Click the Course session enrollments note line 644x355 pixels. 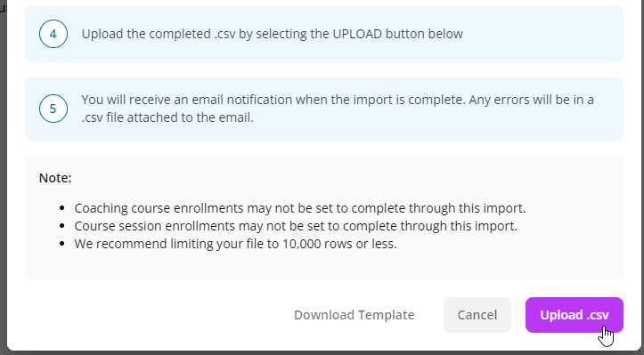296,226
